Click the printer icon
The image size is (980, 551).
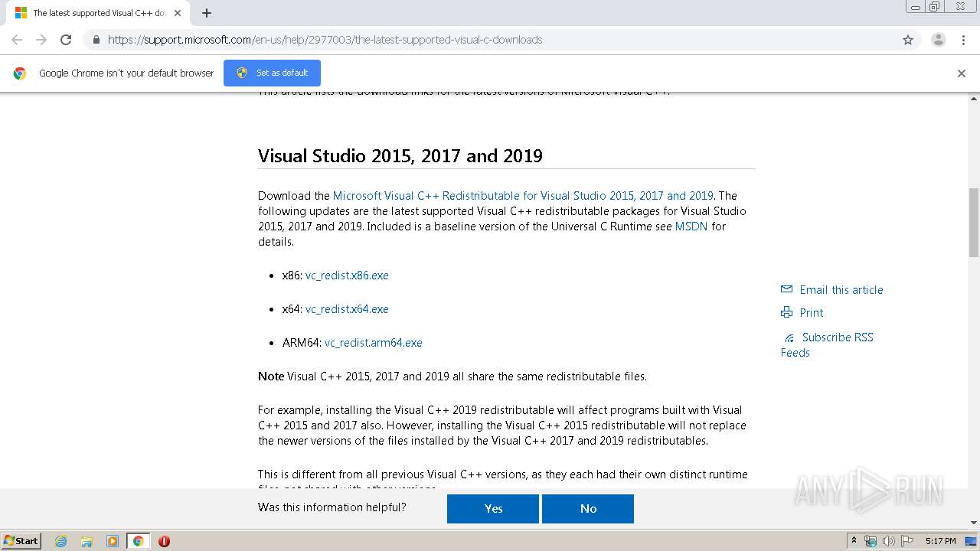coord(786,312)
